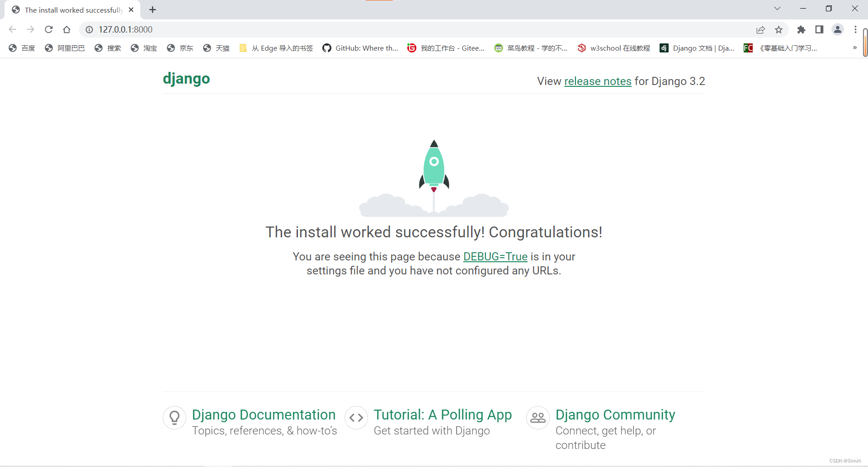868x467 pixels.
Task: Open 'Tutorial: A Polling App' link
Action: tap(443, 415)
